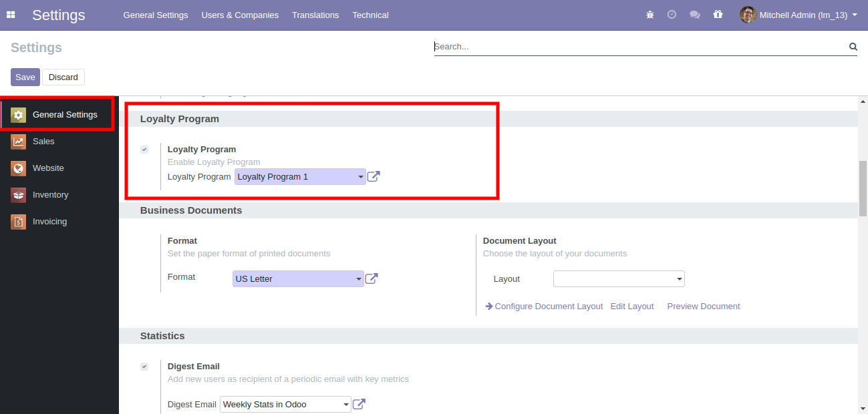
Task: Click the Save button
Action: [25, 77]
